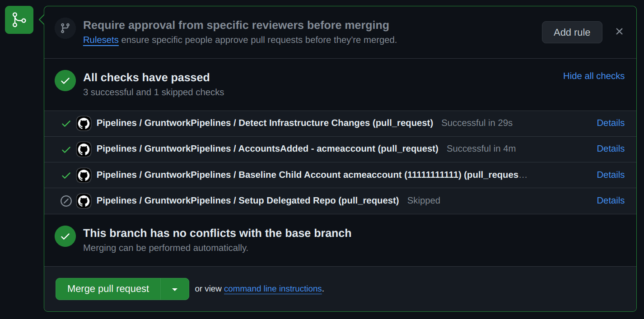
Task: Click GitHub logo for Baseline Child Account
Action: point(84,175)
